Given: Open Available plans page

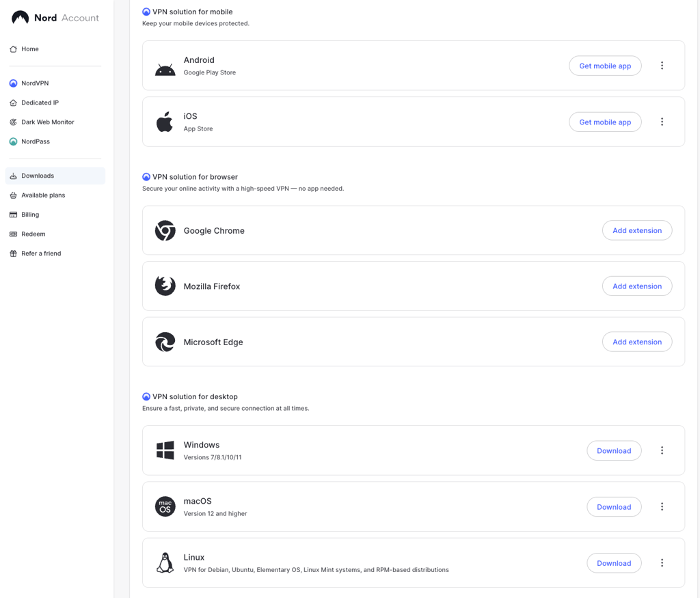Looking at the screenshot, I should (x=55, y=195).
